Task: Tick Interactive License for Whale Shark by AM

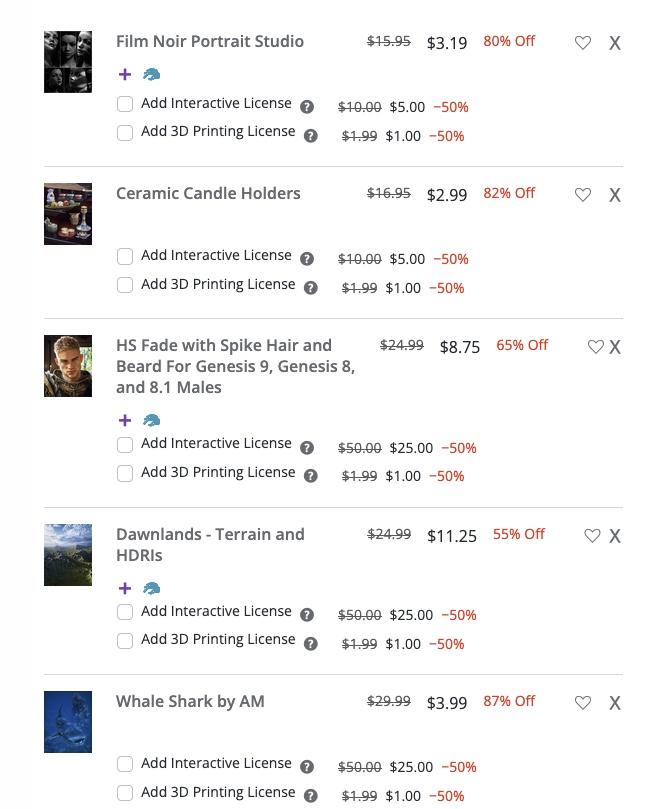Action: [x=125, y=764]
